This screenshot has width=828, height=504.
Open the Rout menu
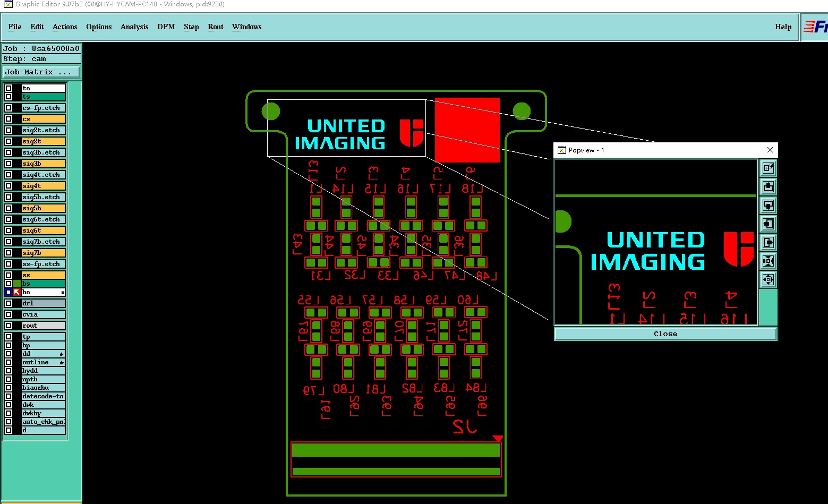216,27
